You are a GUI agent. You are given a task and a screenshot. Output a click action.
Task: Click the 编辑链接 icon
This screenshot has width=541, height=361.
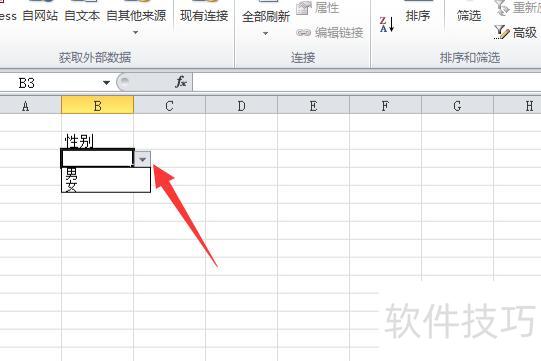tap(304, 33)
